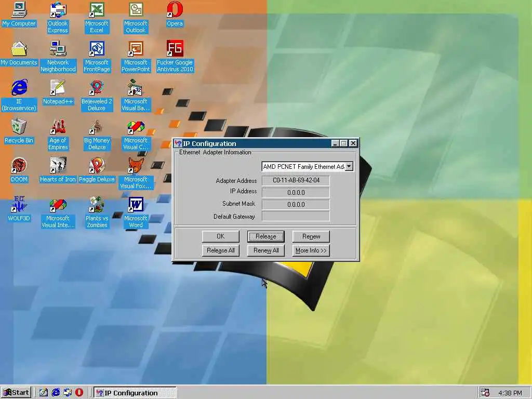Minimize the IP Configuration window

335,143
